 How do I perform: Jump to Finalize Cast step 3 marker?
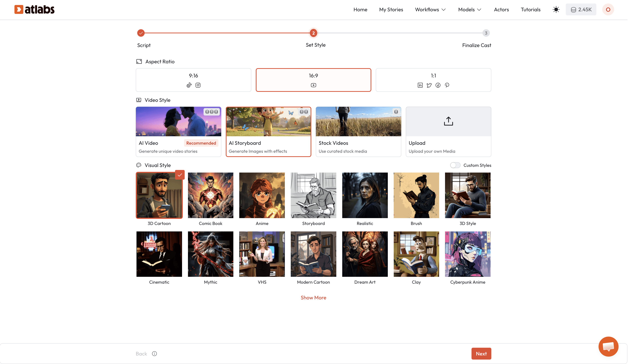click(486, 33)
